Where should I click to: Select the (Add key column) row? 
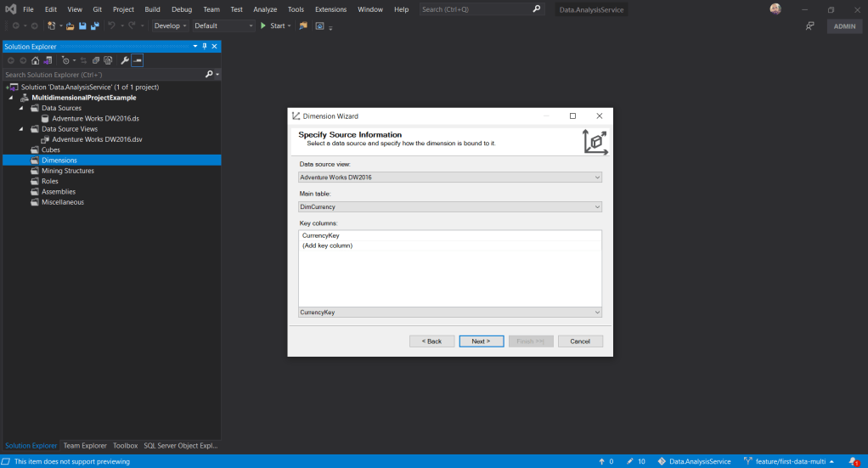(328, 245)
